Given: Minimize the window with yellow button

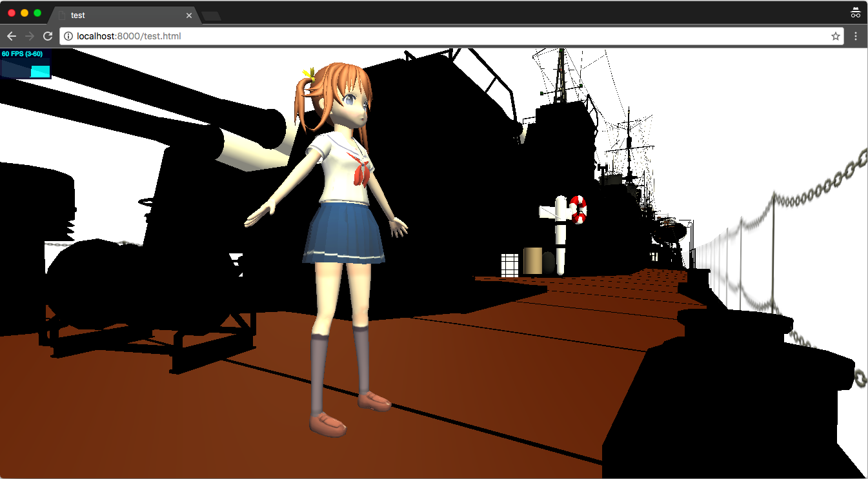Looking at the screenshot, I should pos(25,13).
